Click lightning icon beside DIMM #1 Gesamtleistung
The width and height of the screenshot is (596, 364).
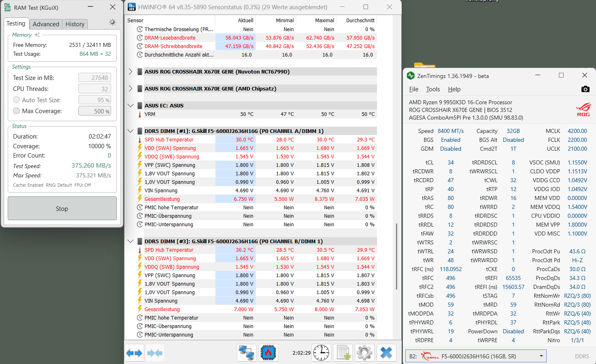tap(140, 199)
